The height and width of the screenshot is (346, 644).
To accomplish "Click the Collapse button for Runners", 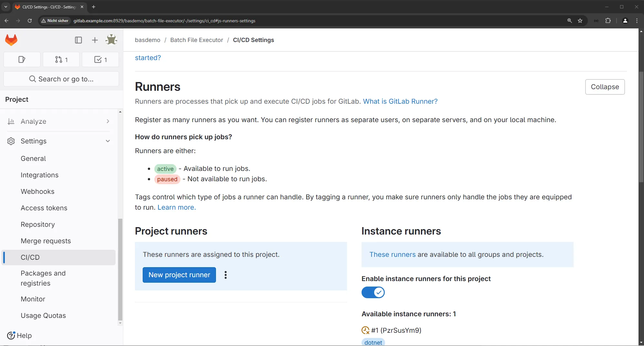I will point(605,87).
